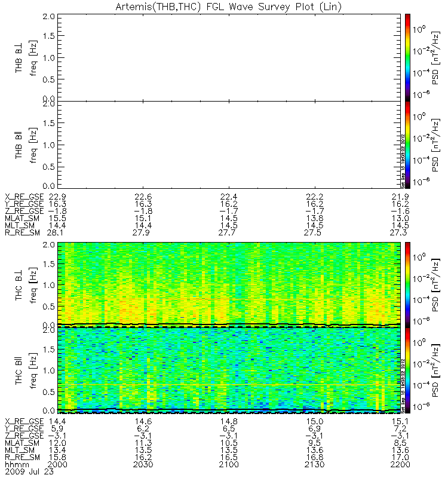Click the X_RE_GSE value '22.4'
Image resolution: width=448 pixels, height=478 pixels.
[229, 197]
